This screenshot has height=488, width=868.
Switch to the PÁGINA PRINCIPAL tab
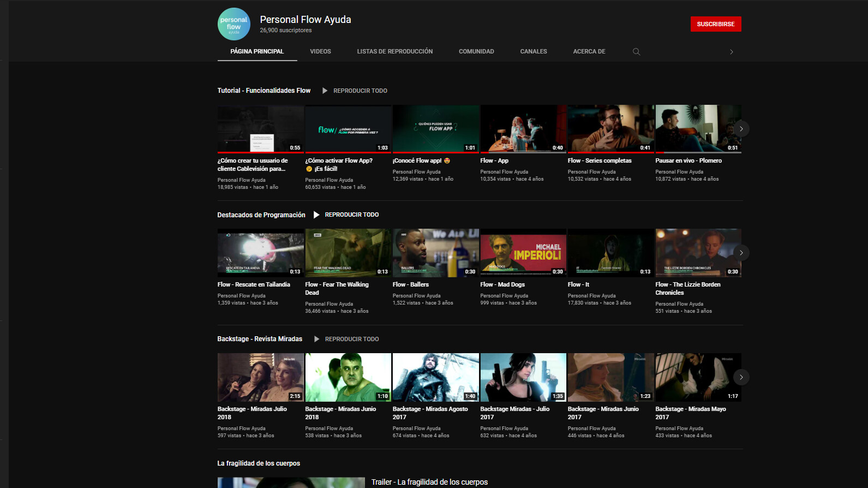(257, 51)
